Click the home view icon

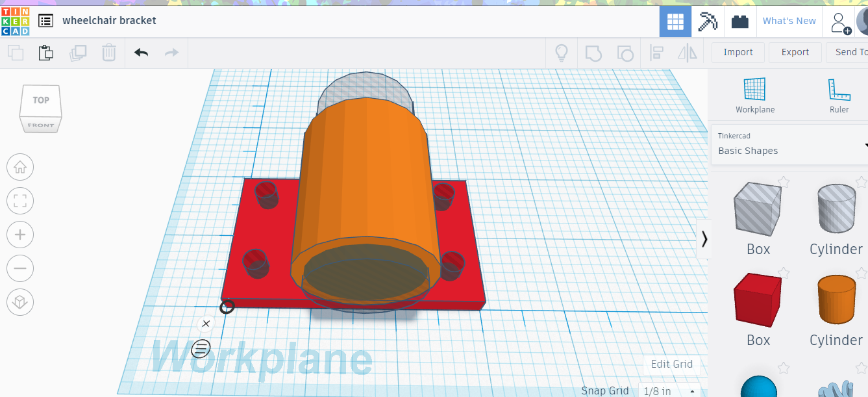[x=20, y=167]
